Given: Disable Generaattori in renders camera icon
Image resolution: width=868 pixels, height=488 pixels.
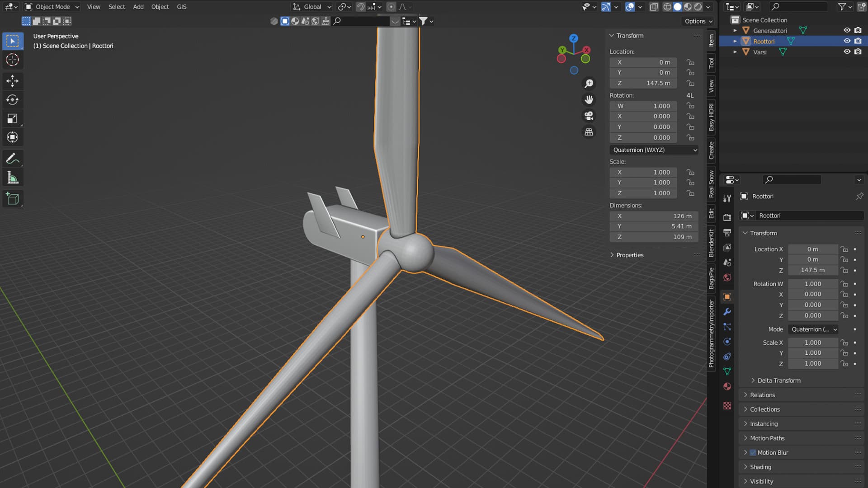Looking at the screenshot, I should point(858,30).
